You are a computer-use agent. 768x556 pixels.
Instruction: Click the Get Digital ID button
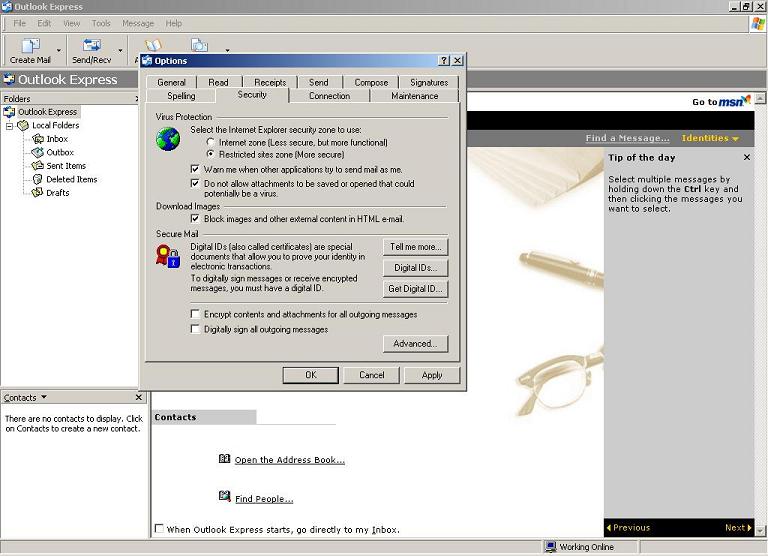[x=415, y=289]
